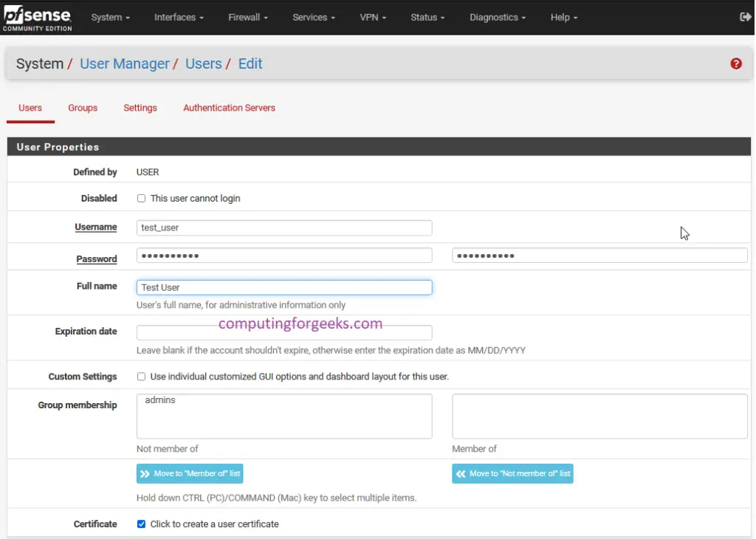
Task: Click the underlined Username label
Action: (95, 227)
